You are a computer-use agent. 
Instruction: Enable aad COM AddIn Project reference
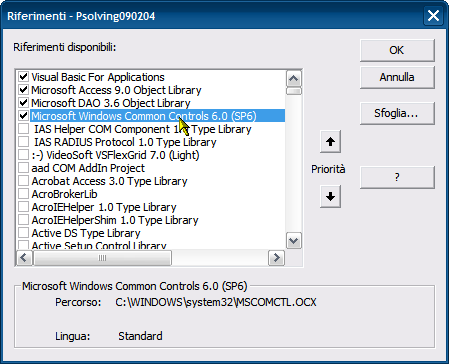click(x=23, y=168)
